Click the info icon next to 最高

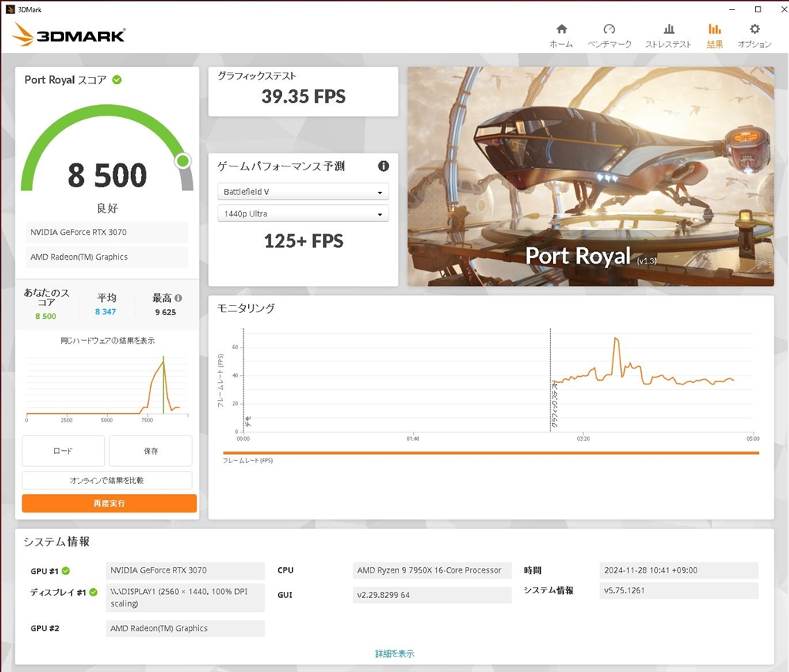[x=178, y=298]
